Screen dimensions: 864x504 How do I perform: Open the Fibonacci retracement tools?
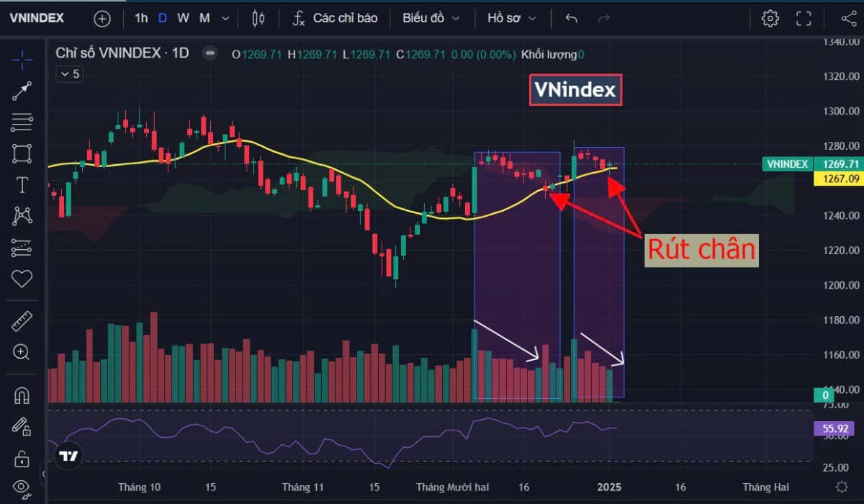tap(22, 122)
